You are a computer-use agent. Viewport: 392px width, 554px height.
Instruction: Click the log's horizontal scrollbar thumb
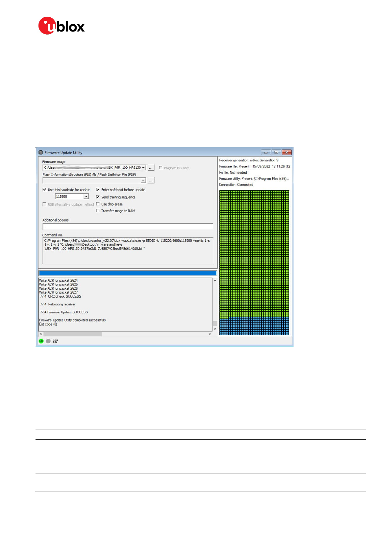(73, 334)
